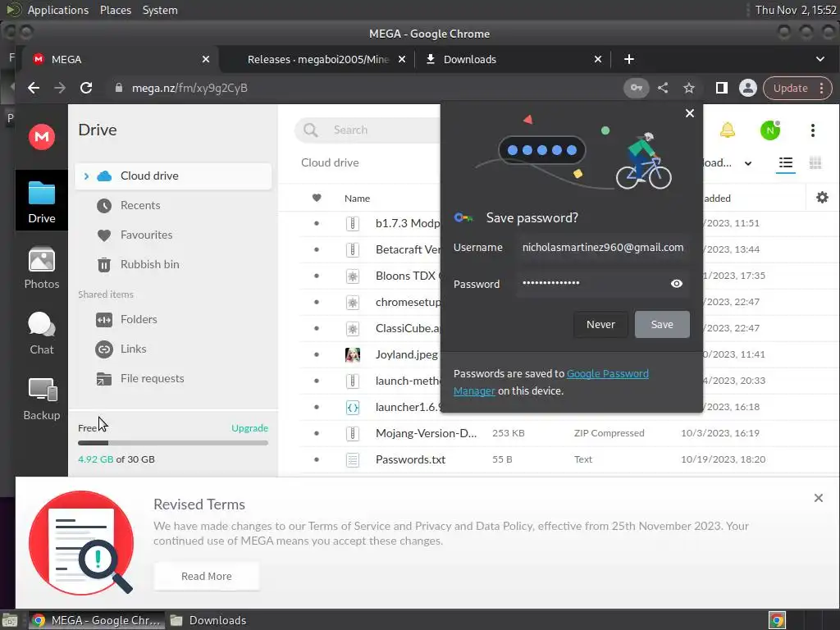Screen dimensions: 840x630
Task: Click the key icon in address bar
Action: (636, 88)
